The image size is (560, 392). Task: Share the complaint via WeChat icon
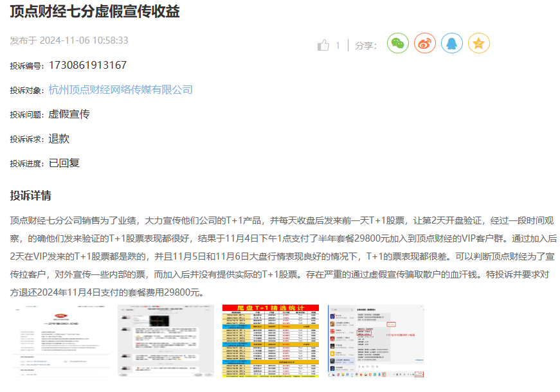[x=398, y=43]
